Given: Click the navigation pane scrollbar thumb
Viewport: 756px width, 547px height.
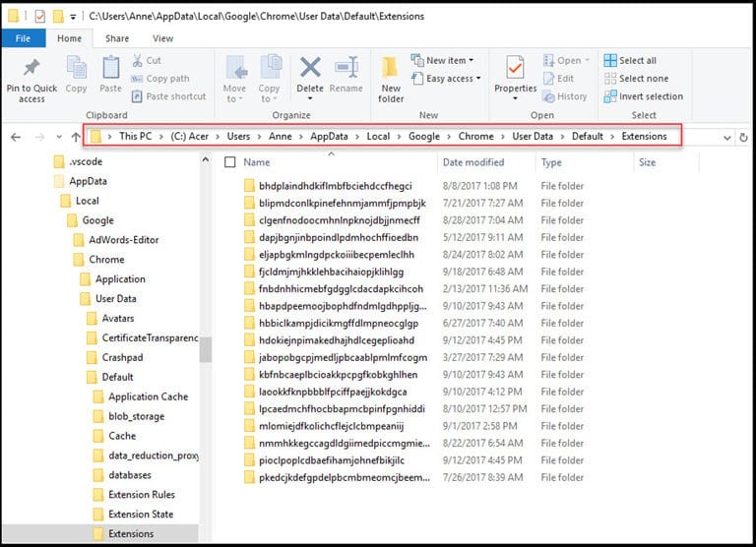Looking at the screenshot, I should tap(206, 350).
